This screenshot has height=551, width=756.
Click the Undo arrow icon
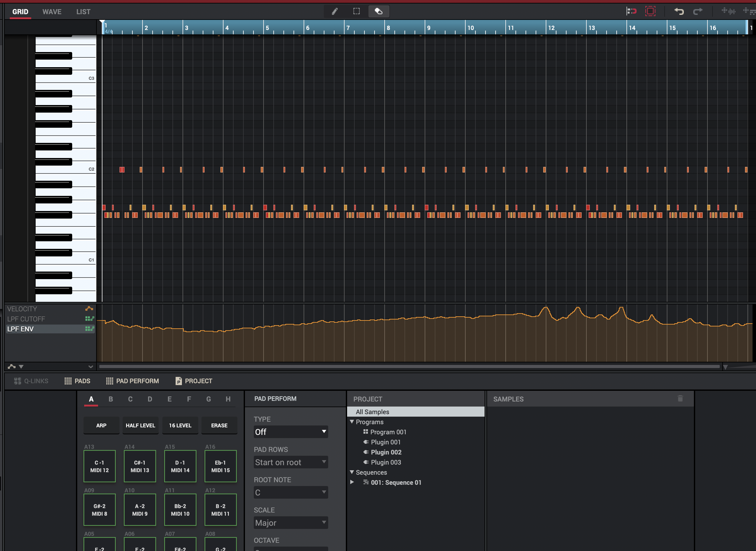pyautogui.click(x=679, y=12)
